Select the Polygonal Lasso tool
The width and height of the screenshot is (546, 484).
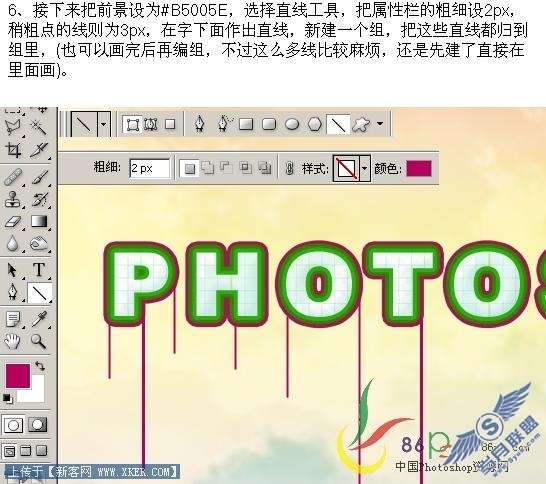pos(13,127)
